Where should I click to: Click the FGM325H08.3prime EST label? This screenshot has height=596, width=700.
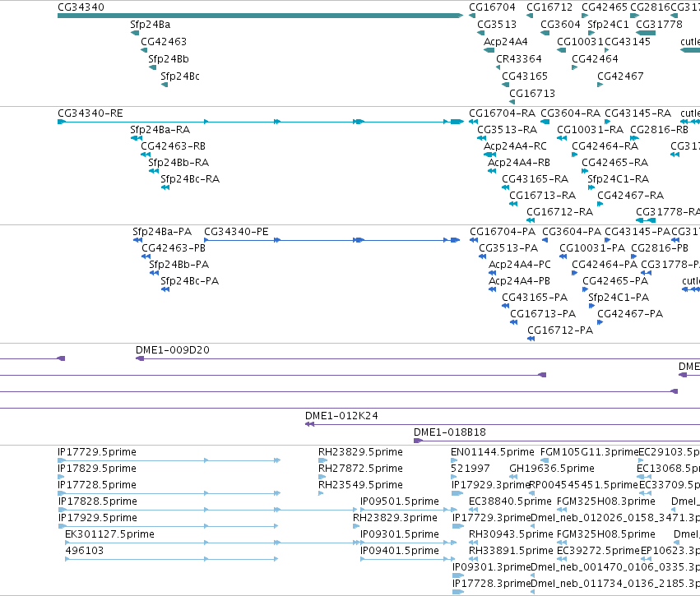coord(605,501)
